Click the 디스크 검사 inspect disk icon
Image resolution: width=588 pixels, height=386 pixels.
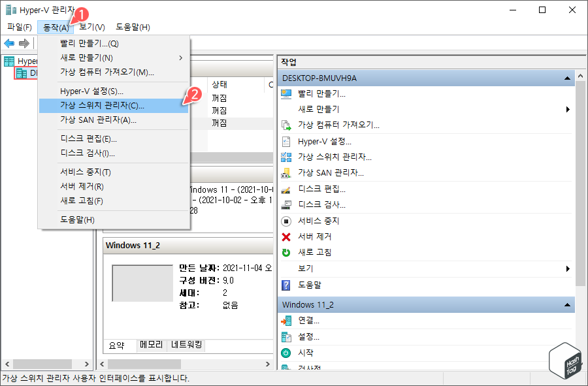[286, 205]
